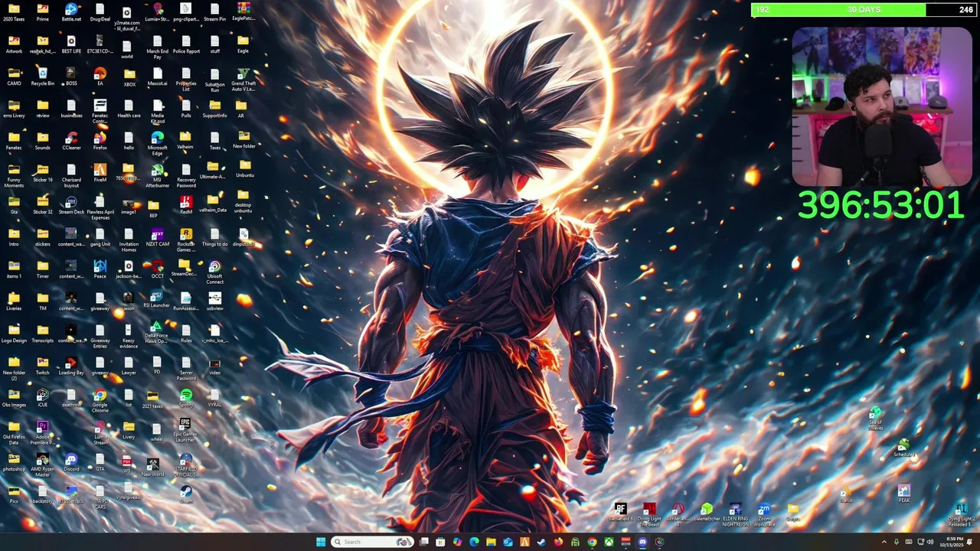
Task: Open the FiveM shortcut
Action: click(100, 172)
